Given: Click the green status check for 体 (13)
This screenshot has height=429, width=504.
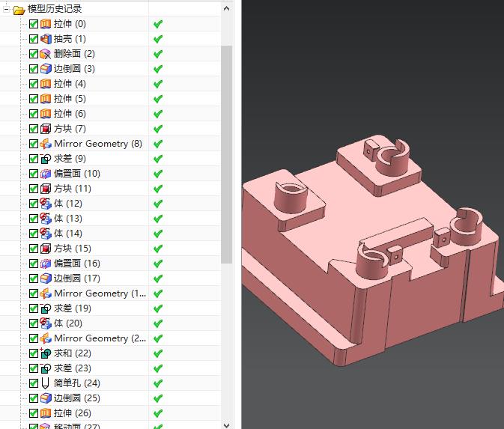Looking at the screenshot, I should click(158, 219).
